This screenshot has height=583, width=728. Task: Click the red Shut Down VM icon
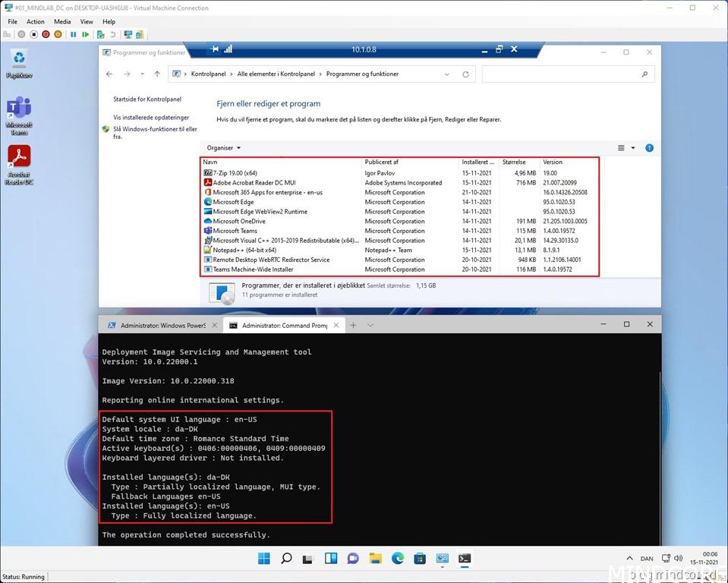(46, 34)
